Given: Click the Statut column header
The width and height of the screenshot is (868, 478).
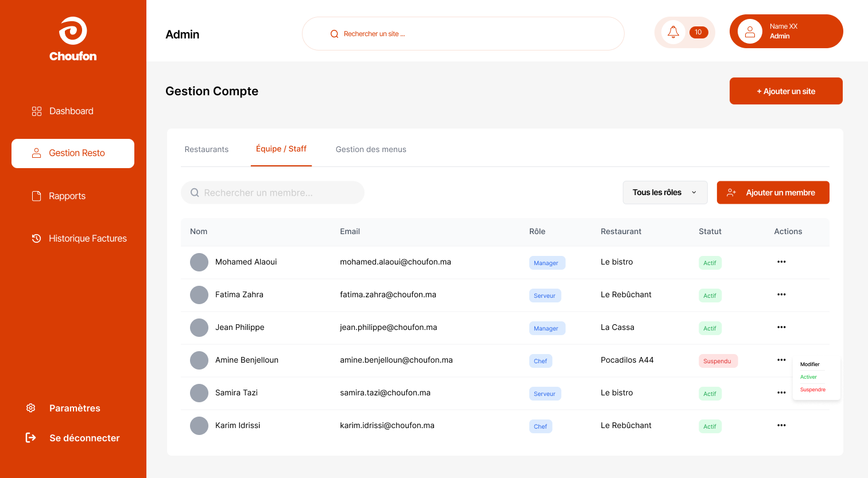Looking at the screenshot, I should click(710, 231).
